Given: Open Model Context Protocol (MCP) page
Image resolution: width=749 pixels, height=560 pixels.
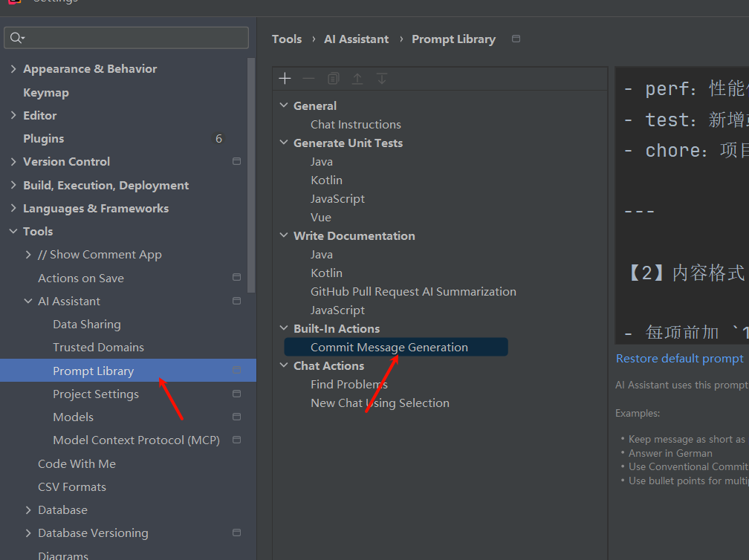Looking at the screenshot, I should pos(136,440).
